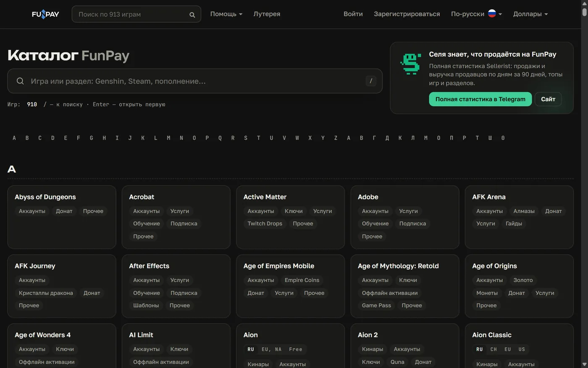Click the Войти link
This screenshot has width=588, height=368.
pos(353,14)
